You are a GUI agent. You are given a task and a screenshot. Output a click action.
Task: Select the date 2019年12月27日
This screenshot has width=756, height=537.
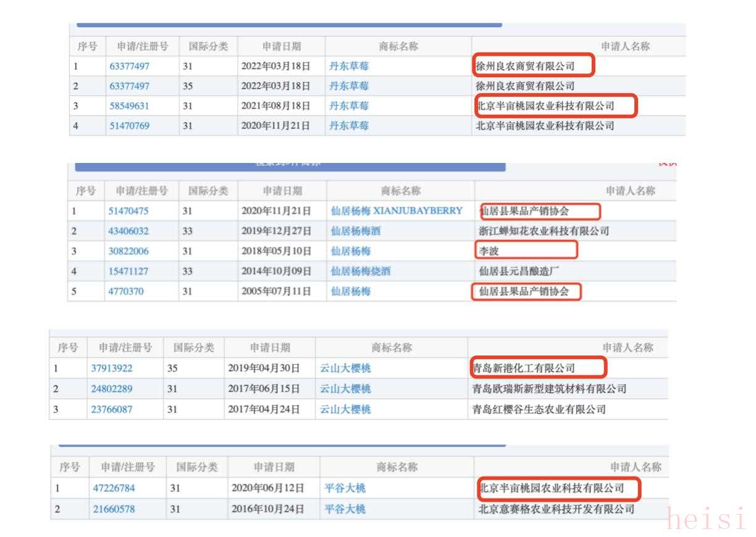(277, 231)
